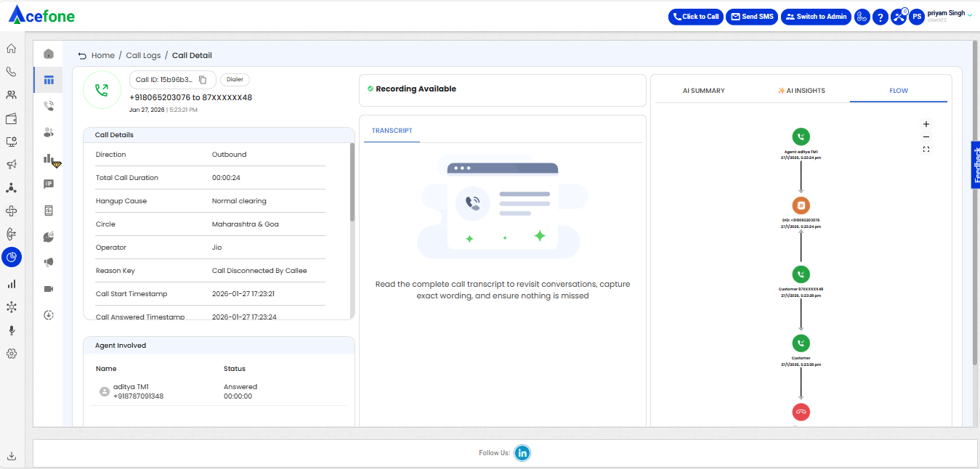980x469 pixels.
Task: Select the video camera icon in the reports sub-sidebar
Action: pyautogui.click(x=49, y=289)
